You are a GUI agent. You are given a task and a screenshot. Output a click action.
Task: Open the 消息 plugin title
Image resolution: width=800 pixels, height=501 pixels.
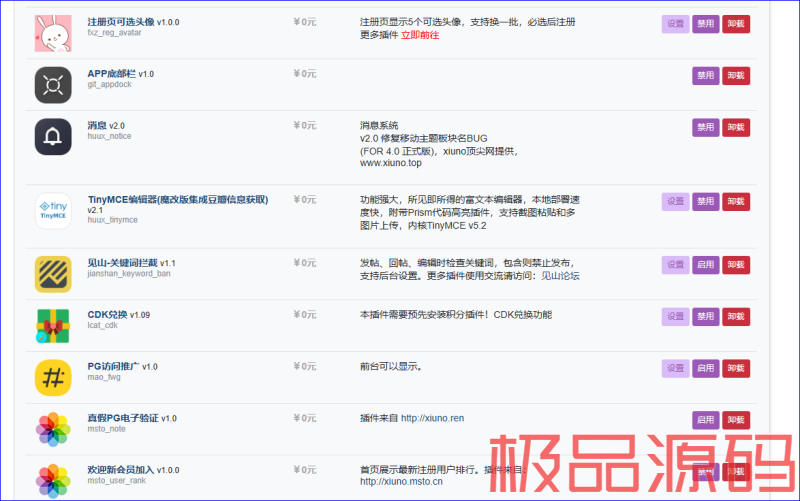click(x=97, y=126)
